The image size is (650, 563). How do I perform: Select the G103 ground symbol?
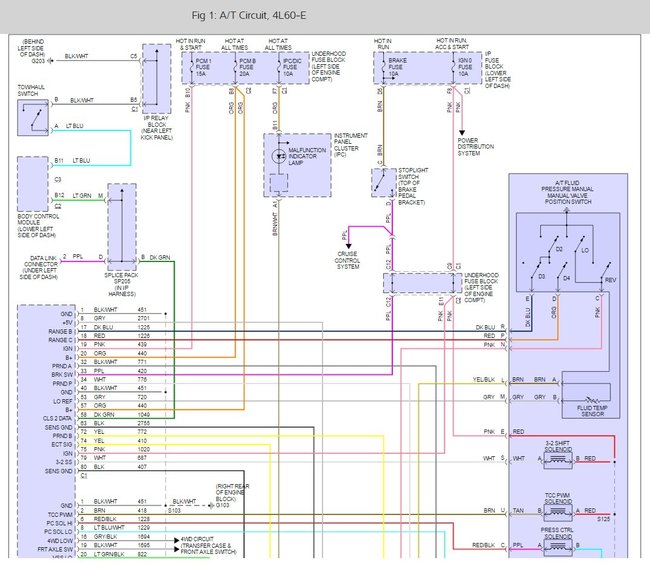[211, 505]
